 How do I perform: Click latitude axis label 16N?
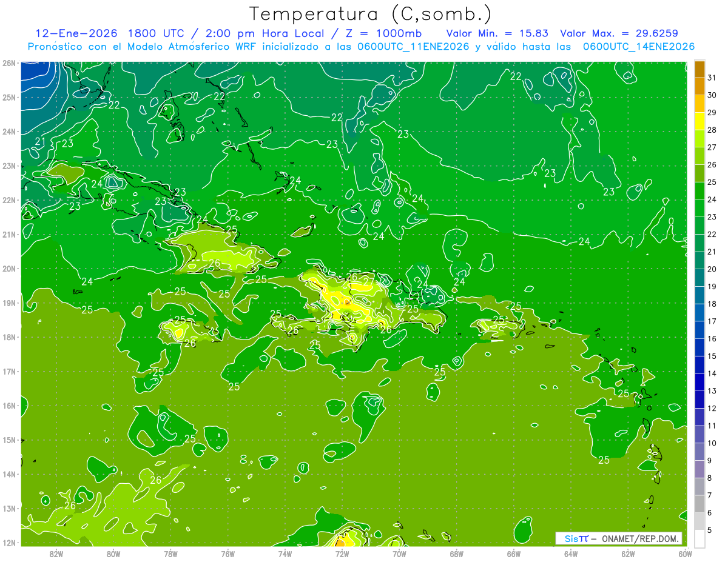[8, 406]
